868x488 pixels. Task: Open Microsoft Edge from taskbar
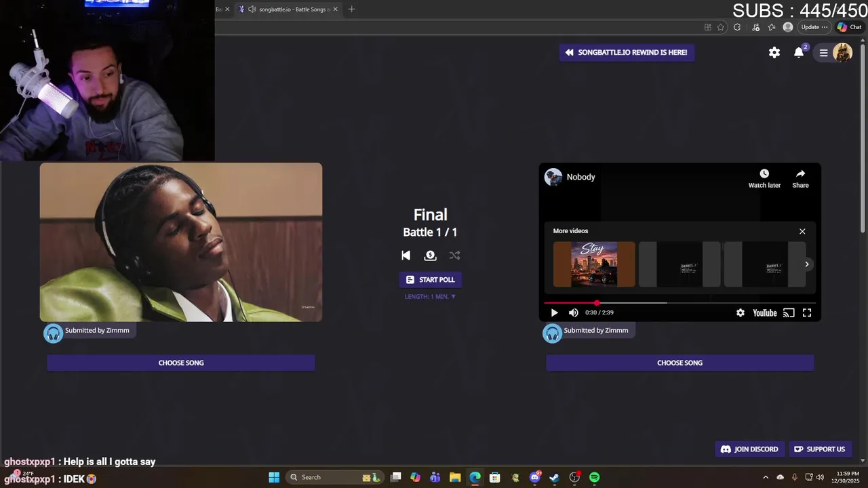click(475, 477)
